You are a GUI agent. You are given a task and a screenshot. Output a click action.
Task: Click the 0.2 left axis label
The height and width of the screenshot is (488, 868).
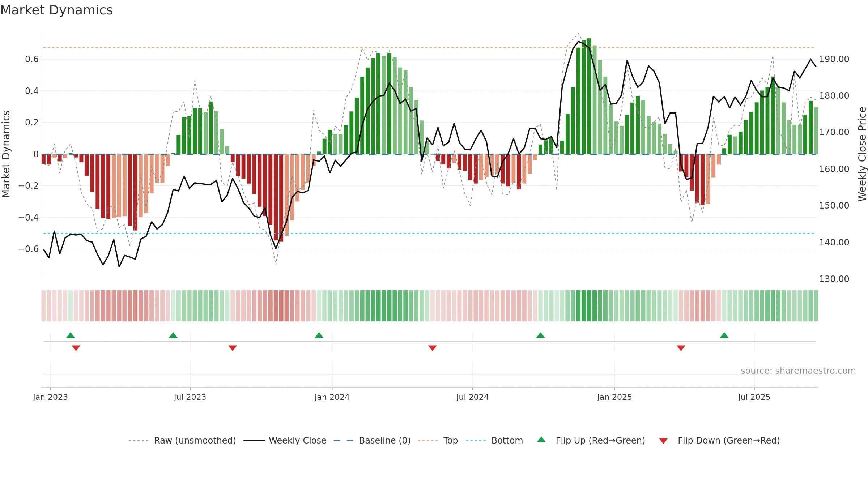coord(32,122)
